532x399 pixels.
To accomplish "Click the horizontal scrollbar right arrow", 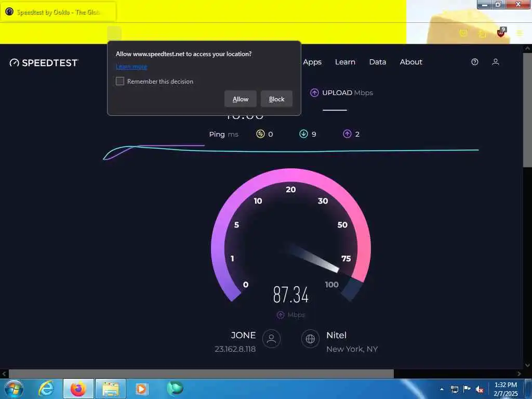I will point(519,374).
